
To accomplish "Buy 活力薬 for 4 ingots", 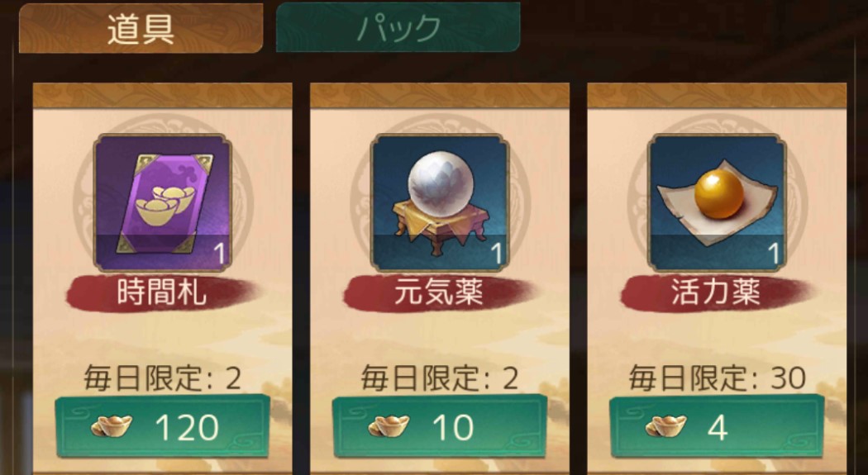I will (x=718, y=426).
